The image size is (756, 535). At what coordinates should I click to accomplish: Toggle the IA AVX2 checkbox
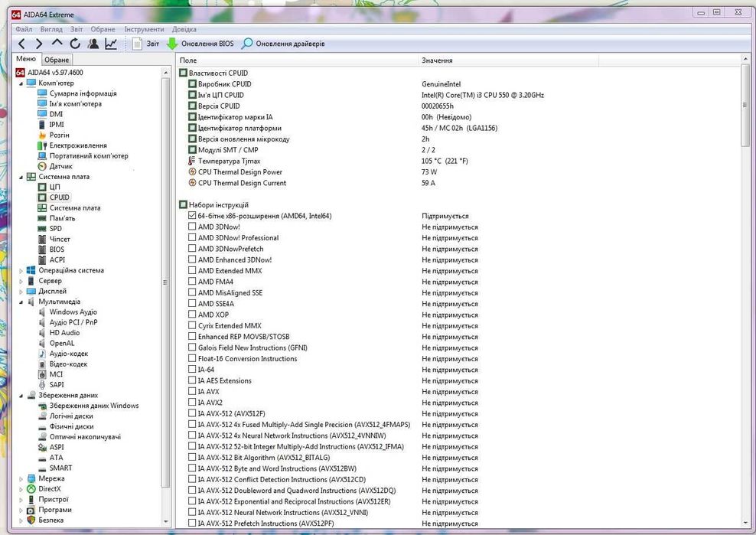pyautogui.click(x=192, y=402)
